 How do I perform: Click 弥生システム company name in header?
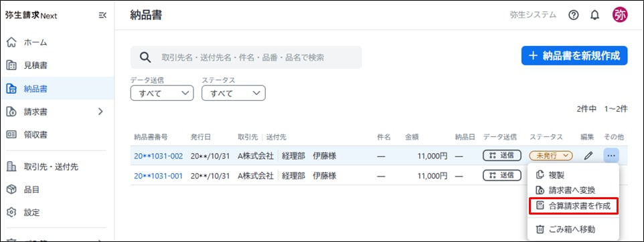[x=533, y=15]
